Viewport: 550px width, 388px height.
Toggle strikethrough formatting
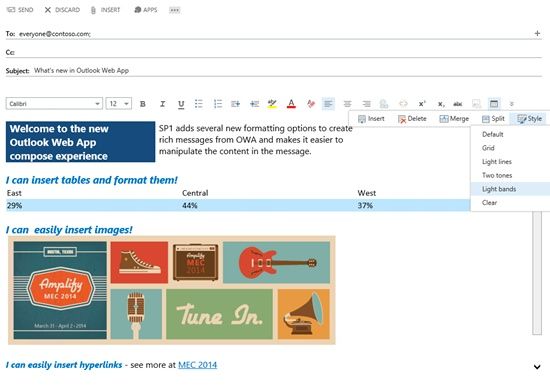pos(458,104)
